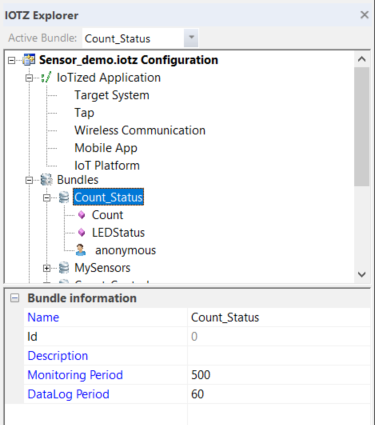Select the Tap tree item
The image size is (375, 425).
point(84,113)
